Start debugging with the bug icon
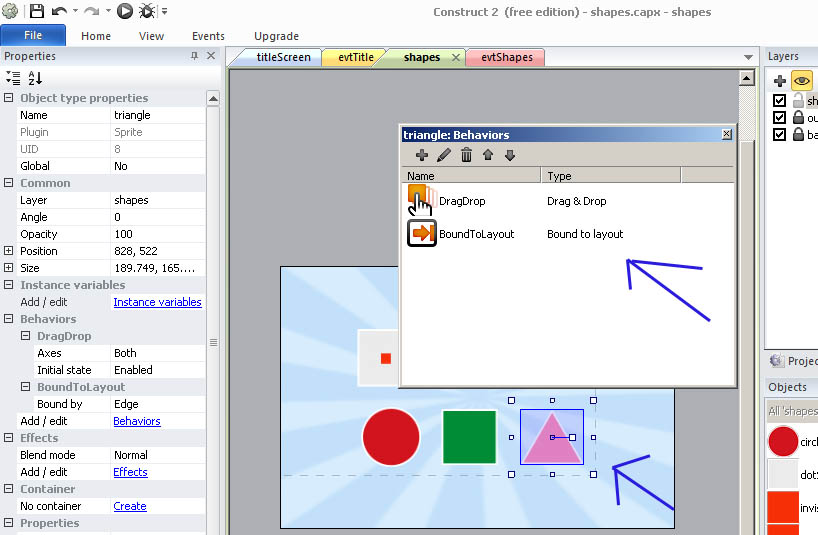This screenshot has width=818, height=535. coord(146,11)
